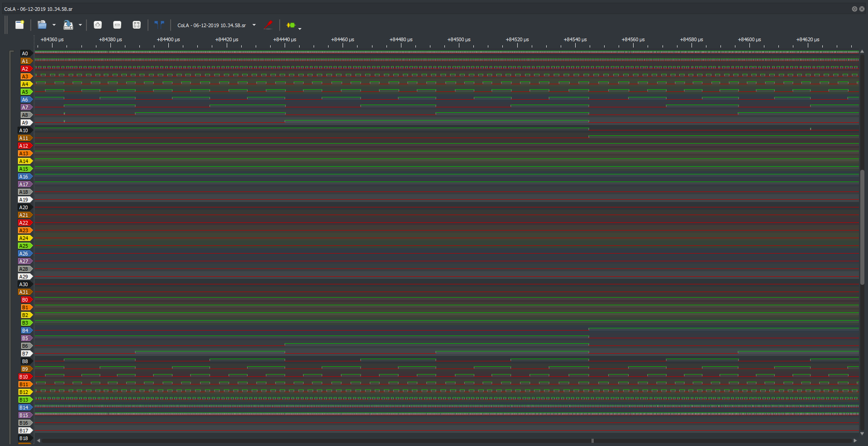Image resolution: width=868 pixels, height=446 pixels.
Task: Select the B18 channel label
Action: [25, 438]
